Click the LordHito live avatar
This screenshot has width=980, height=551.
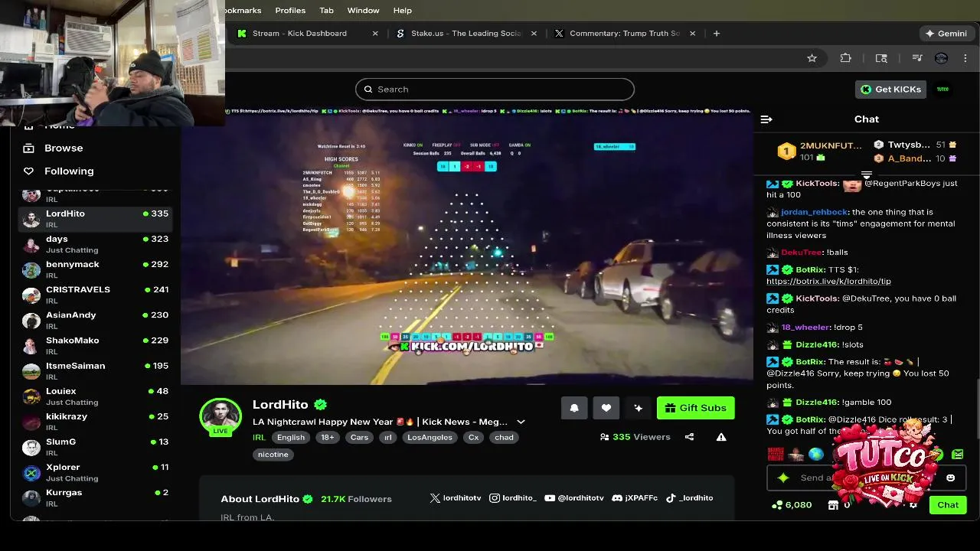220,416
